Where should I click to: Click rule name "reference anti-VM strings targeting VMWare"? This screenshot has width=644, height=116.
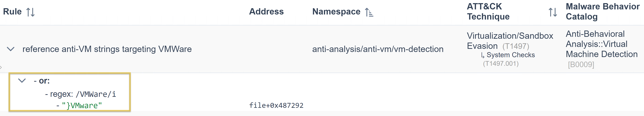107,49
